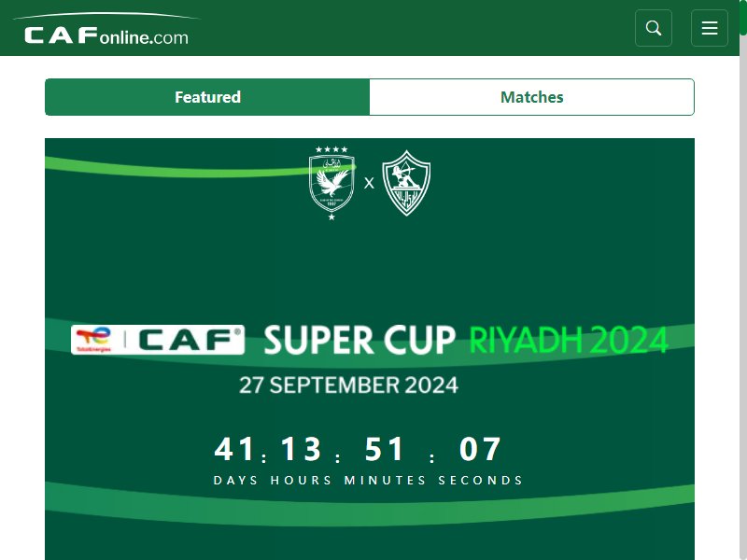Image resolution: width=747 pixels, height=560 pixels.
Task: Click the 51 minutes countdown number
Action: (385, 449)
